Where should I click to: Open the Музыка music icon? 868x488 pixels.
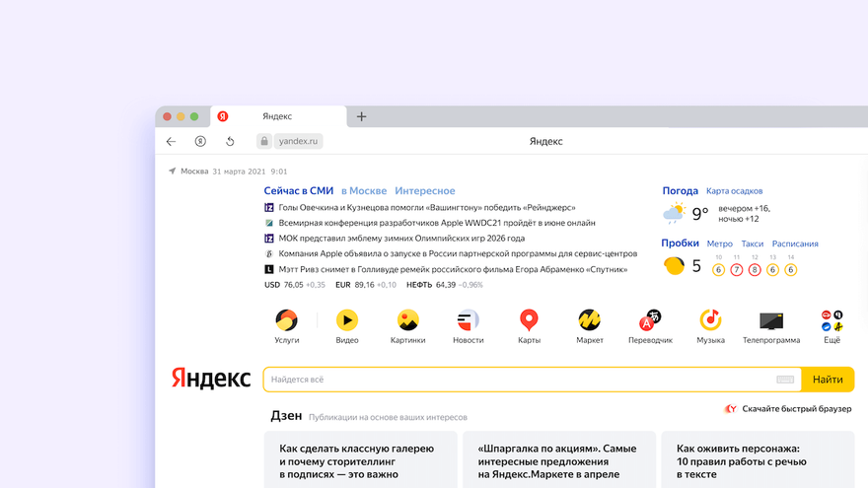pyautogui.click(x=710, y=319)
